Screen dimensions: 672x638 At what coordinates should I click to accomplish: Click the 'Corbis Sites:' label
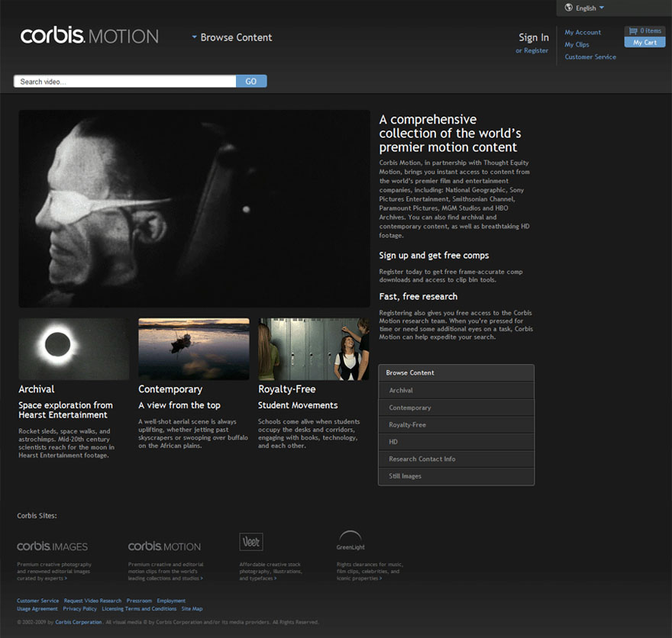coord(37,516)
